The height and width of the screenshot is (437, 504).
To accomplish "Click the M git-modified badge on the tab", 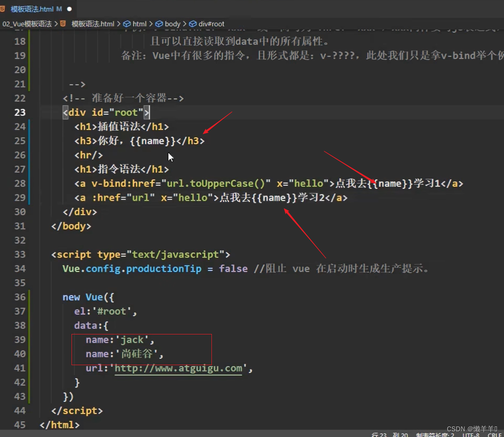I will 59,9.
